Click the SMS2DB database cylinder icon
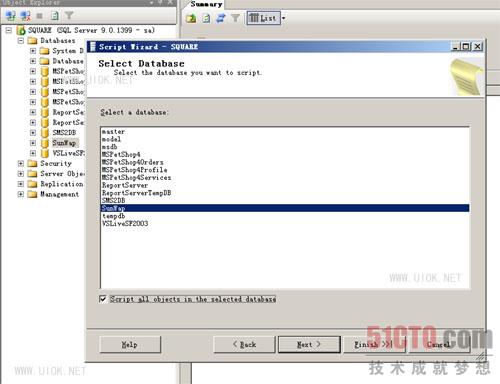This screenshot has height=384, width=500. [x=45, y=133]
